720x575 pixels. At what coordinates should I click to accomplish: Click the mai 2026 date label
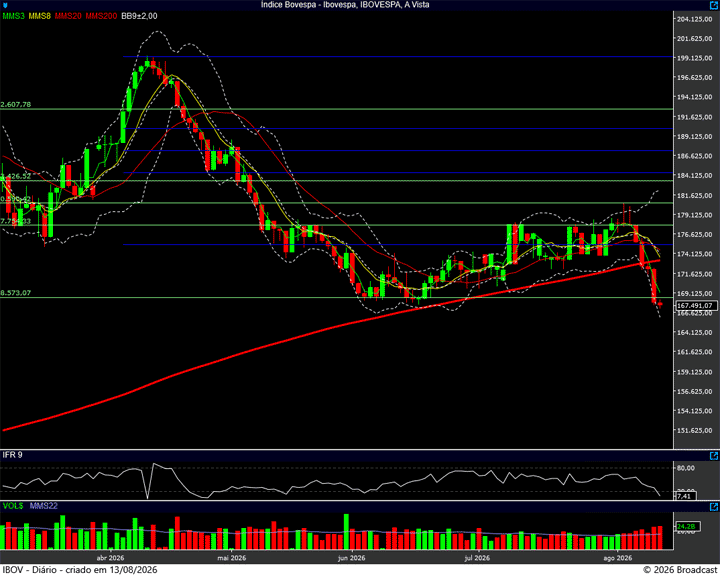(x=231, y=558)
